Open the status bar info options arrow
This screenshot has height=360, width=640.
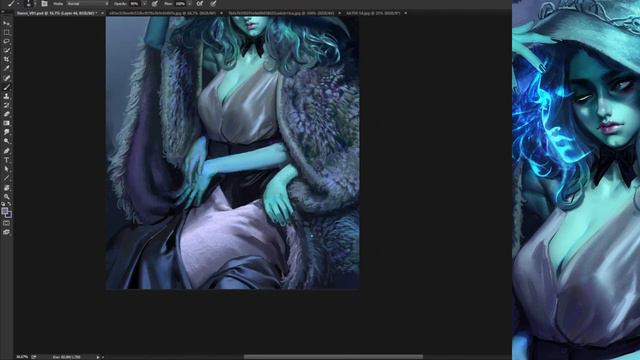point(98,357)
